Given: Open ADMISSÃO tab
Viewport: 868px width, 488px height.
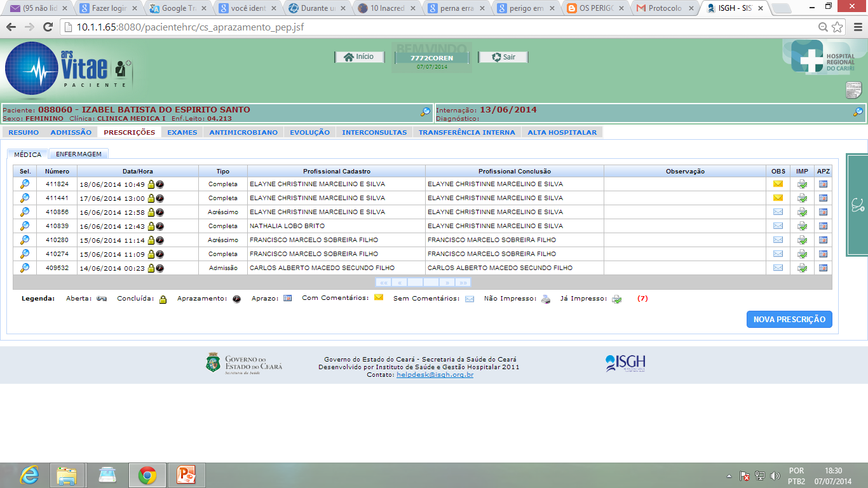Looking at the screenshot, I should (71, 132).
